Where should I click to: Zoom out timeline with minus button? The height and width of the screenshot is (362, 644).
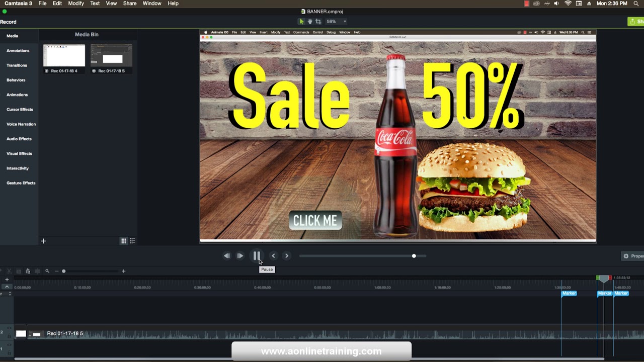point(56,271)
